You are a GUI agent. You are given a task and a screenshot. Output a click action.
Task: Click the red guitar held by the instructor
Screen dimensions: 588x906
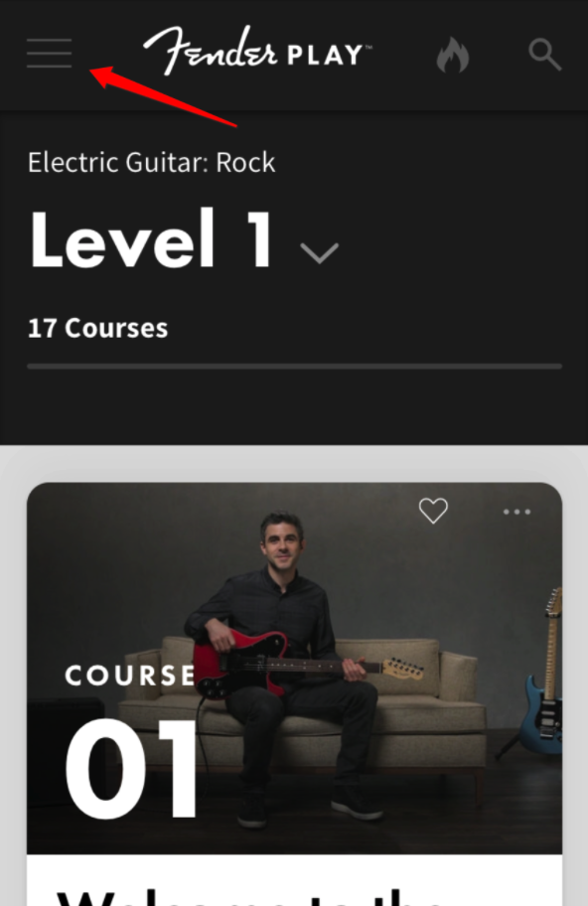pyautogui.click(x=306, y=665)
